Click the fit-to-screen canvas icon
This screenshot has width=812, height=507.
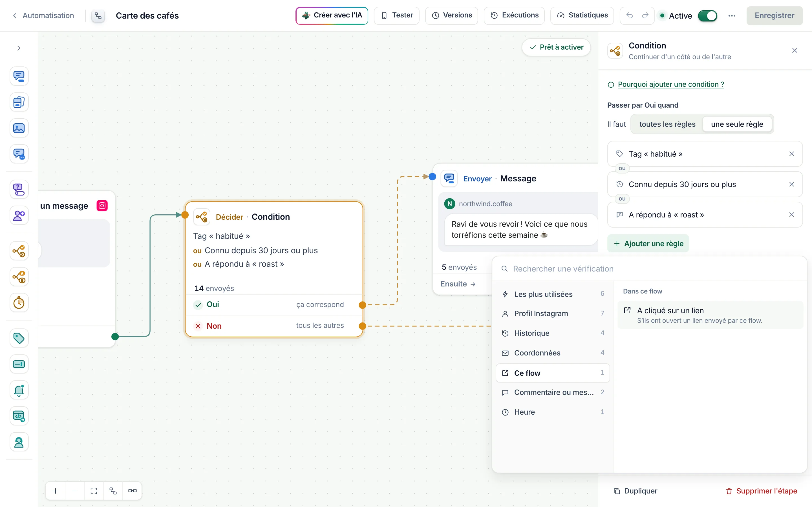(94, 491)
